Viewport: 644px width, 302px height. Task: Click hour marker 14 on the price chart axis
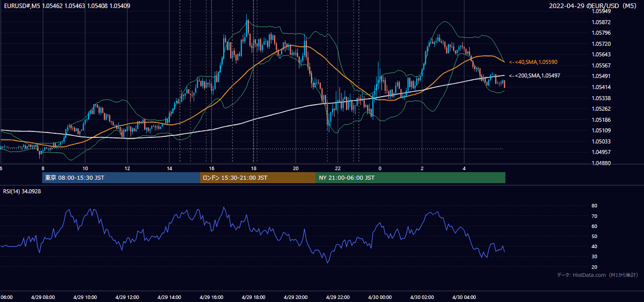169,168
